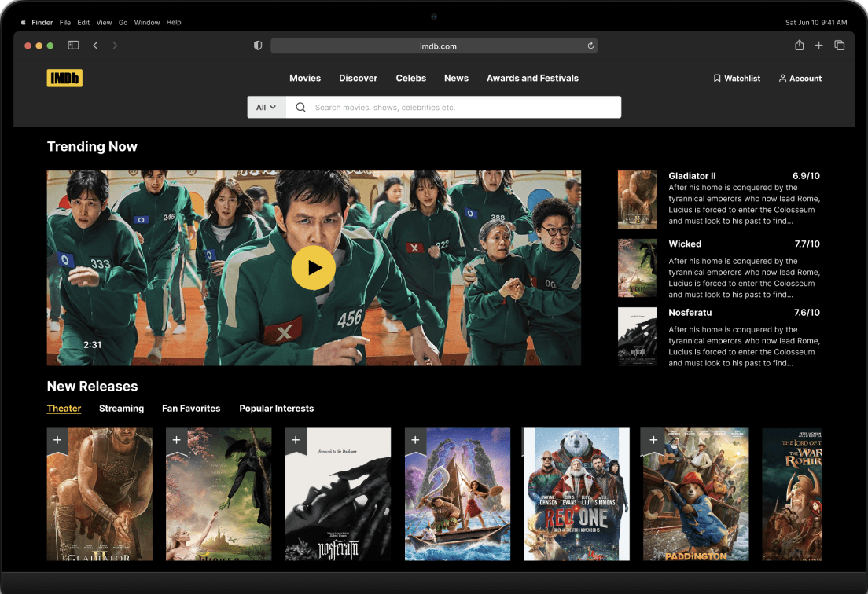Open the Paddington poster
This screenshot has width=868, height=594.
point(695,494)
